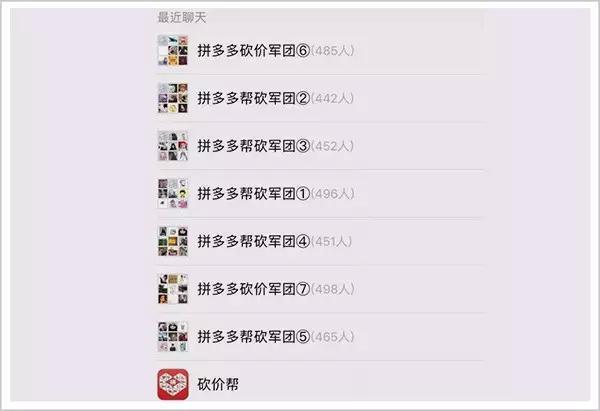
Task: Click group avatar of 拼多多砍价军团⑦
Action: click(x=173, y=289)
